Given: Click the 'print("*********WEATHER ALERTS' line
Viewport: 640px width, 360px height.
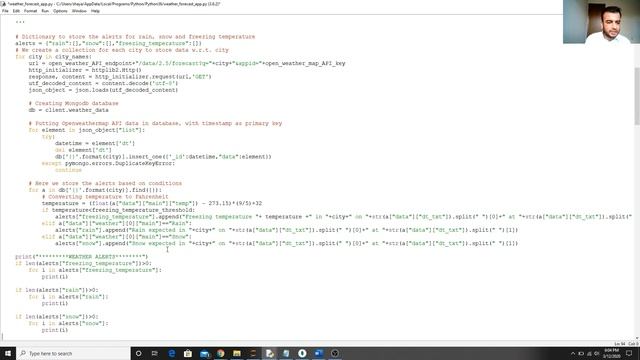Looking at the screenshot, I should [82, 257].
